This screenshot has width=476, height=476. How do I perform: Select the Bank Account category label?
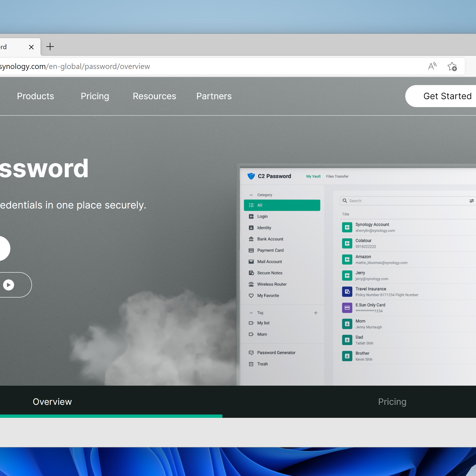270,239
